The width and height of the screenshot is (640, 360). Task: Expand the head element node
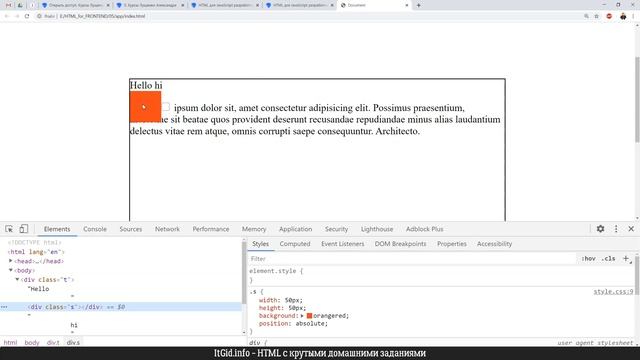pos(11,261)
